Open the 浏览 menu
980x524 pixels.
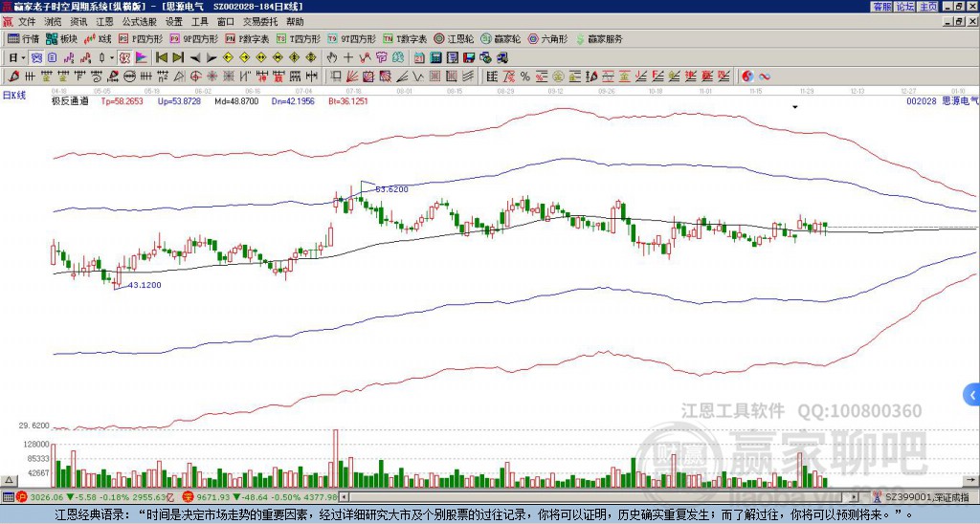pyautogui.click(x=54, y=22)
